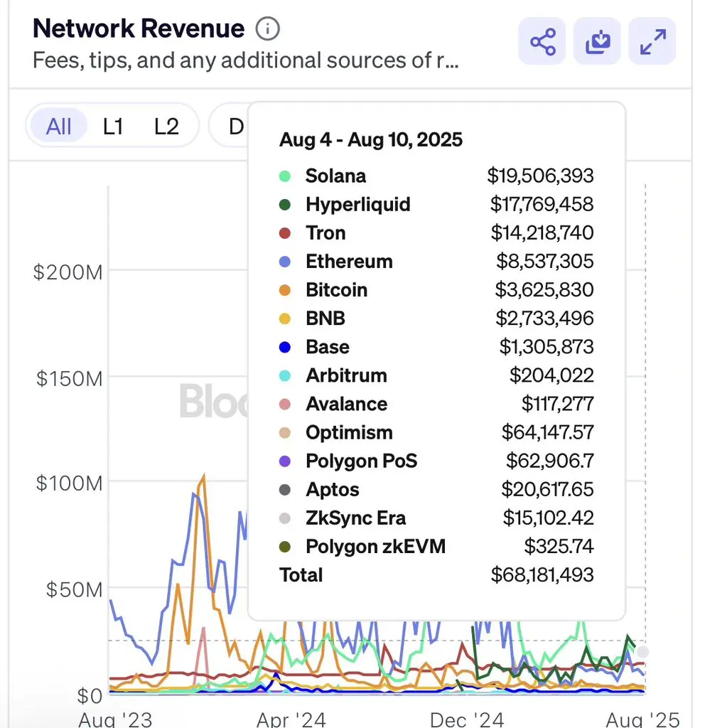Click the Base label
The image size is (705, 728).
tap(327, 347)
